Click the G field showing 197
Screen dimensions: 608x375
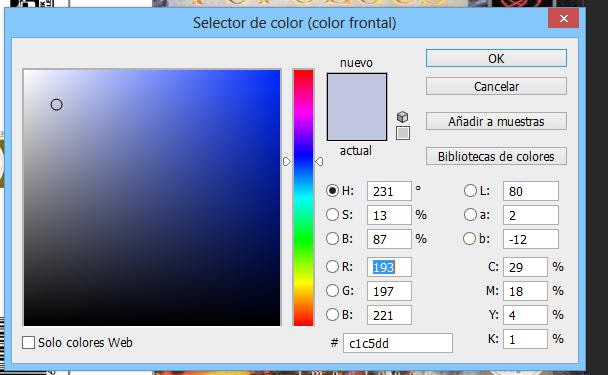click(x=389, y=291)
